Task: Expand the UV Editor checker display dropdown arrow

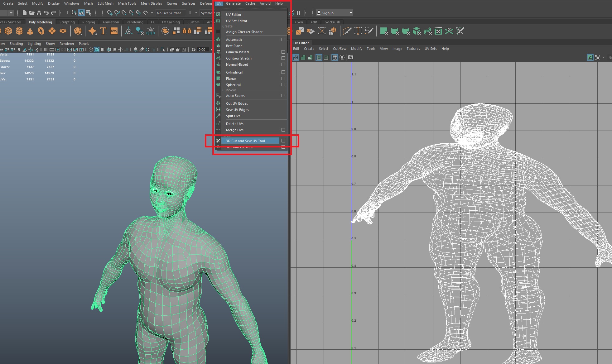Action: pyautogui.click(x=604, y=57)
